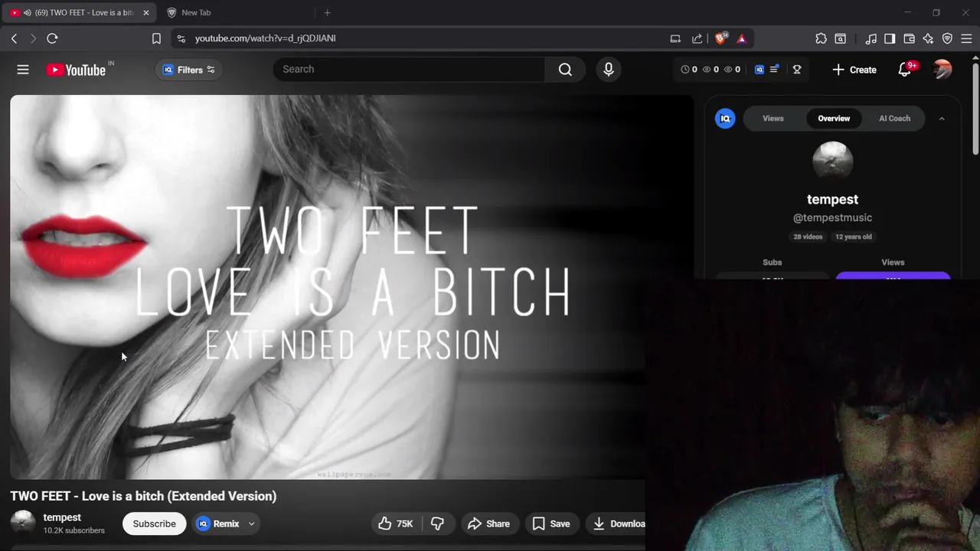Open the account avatar menu
Viewport: 980px width, 551px height.
click(942, 70)
